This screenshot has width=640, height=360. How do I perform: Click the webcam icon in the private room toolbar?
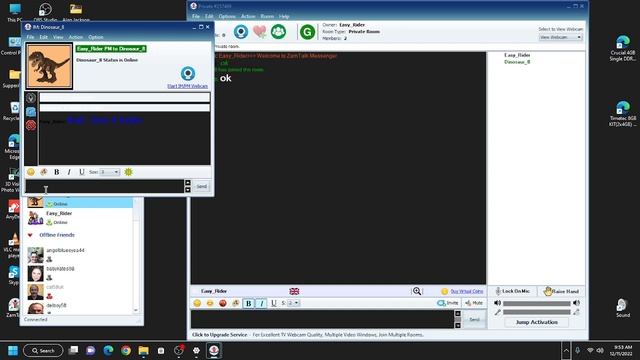pos(241,32)
